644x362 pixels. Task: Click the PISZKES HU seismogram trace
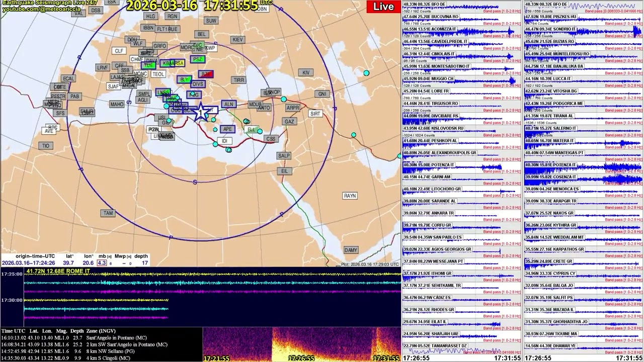click(584, 20)
